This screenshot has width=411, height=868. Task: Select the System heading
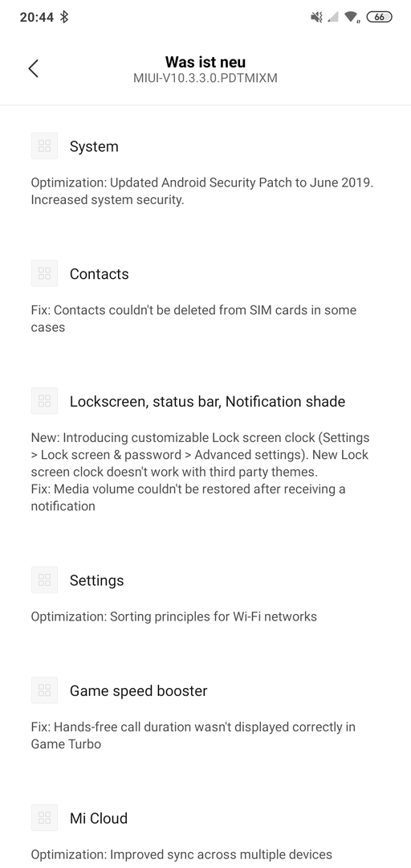click(94, 147)
